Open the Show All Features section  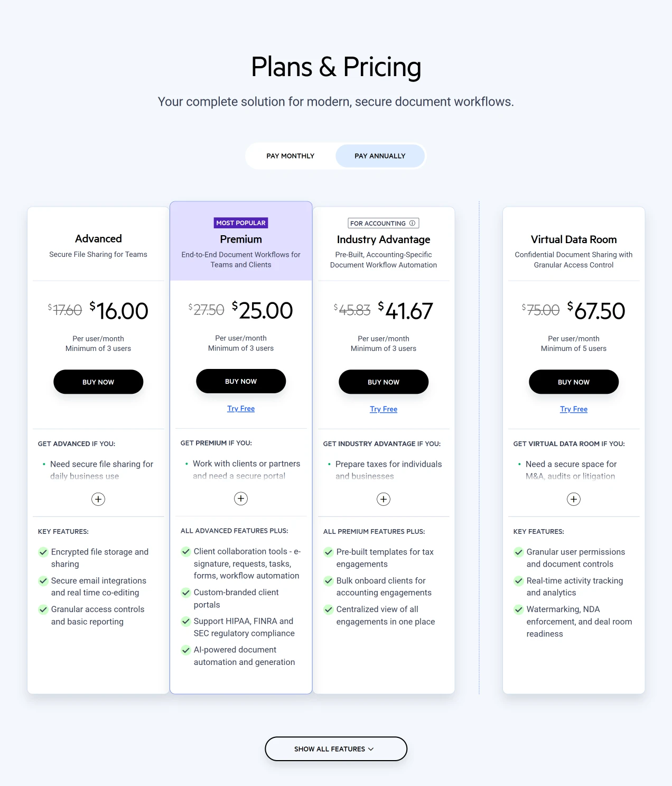(335, 749)
